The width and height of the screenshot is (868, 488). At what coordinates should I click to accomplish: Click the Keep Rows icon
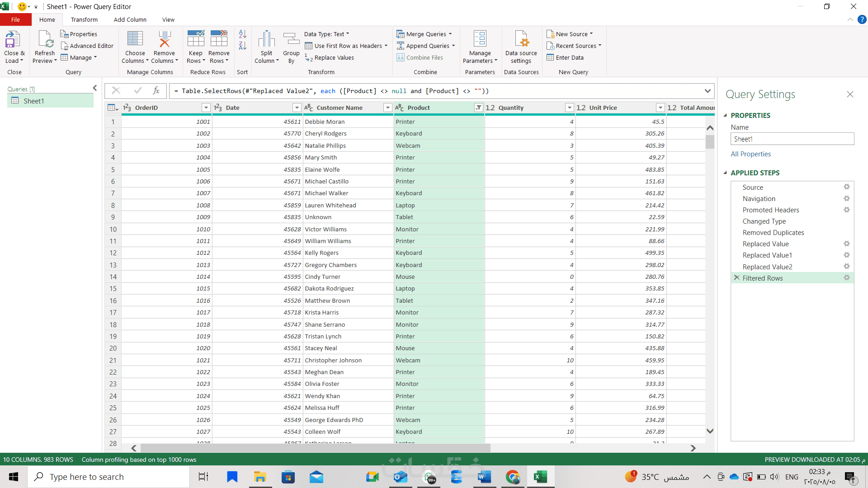(x=196, y=40)
